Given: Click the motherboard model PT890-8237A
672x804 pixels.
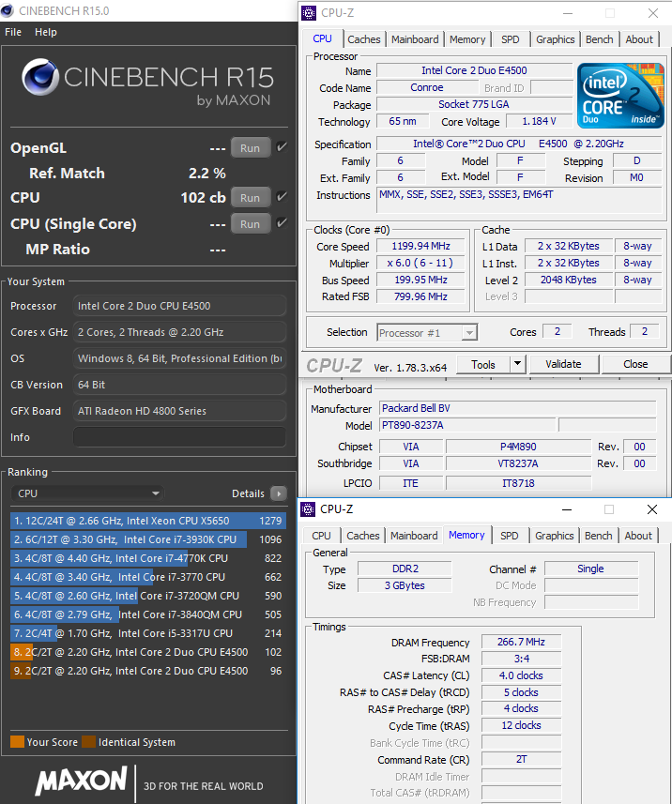Looking at the screenshot, I should 467,425.
